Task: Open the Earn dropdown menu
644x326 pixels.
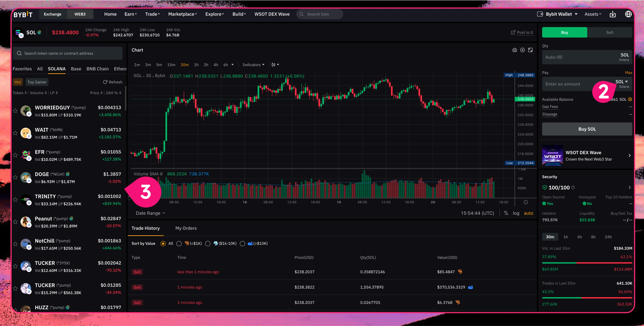Action: [131, 14]
